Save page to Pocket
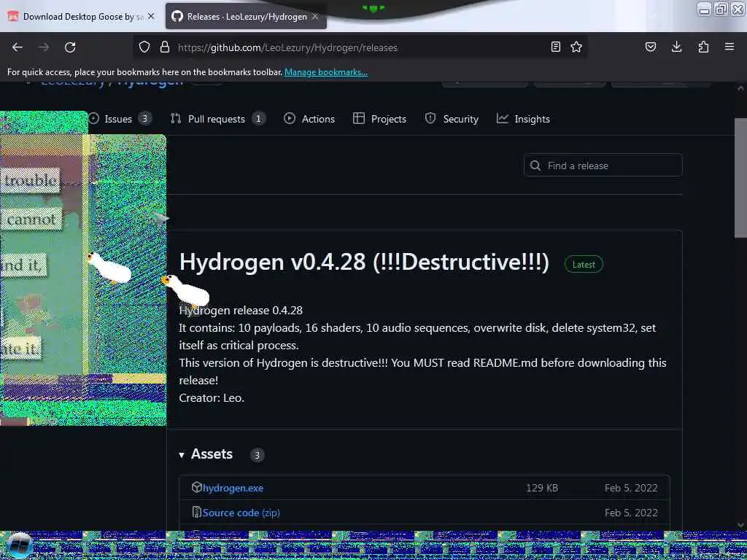This screenshot has width=747, height=560. pyautogui.click(x=650, y=47)
